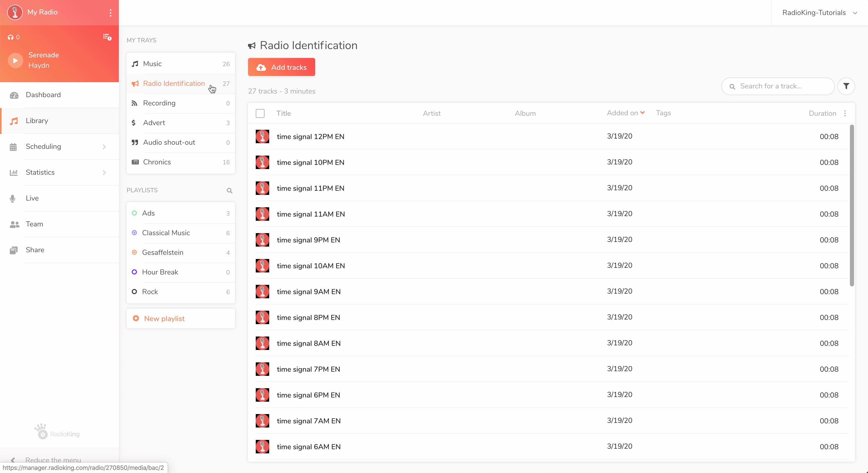The image size is (868, 473).
Task: Click the Tags column header
Action: (663, 113)
